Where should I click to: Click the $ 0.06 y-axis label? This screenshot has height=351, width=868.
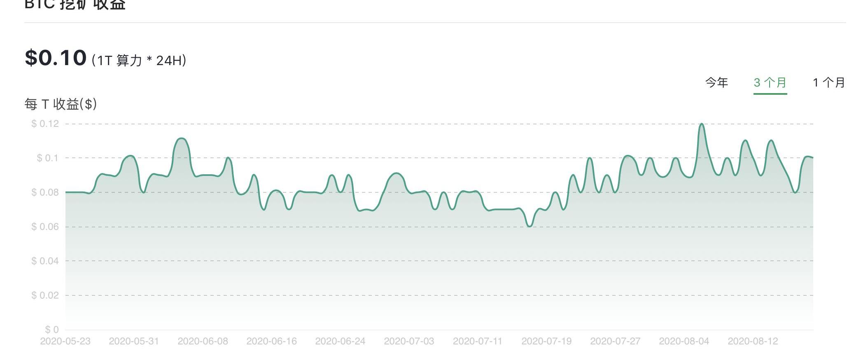click(x=45, y=227)
